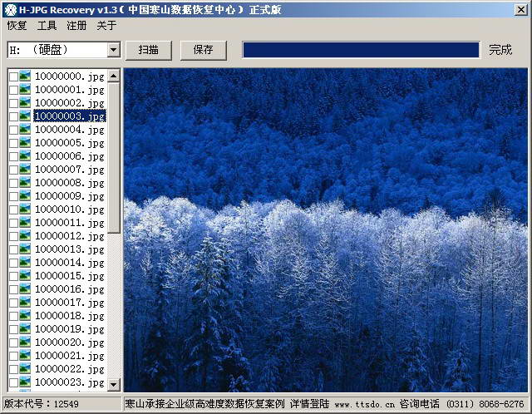Click image icon next to 10000008.jpg

coord(25,183)
